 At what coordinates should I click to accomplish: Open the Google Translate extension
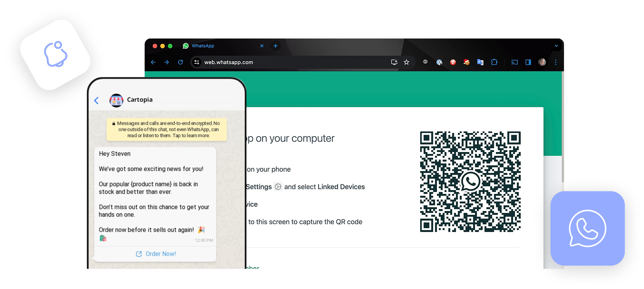point(480,62)
